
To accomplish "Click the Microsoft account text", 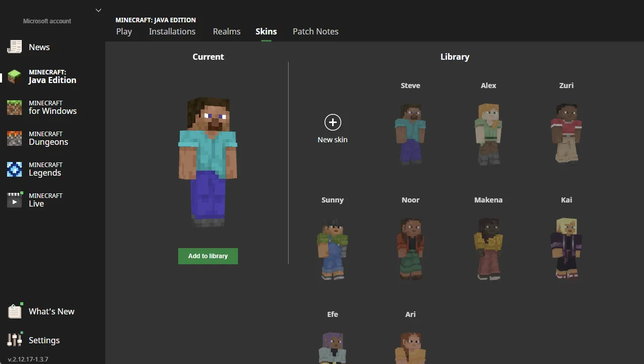I will click(x=47, y=21).
